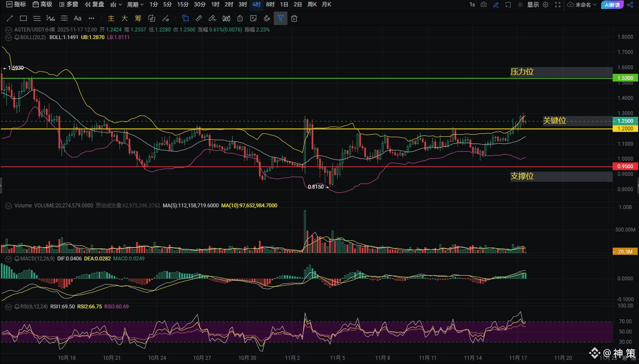The height and width of the screenshot is (364, 639).
Task: Open the candlestick chart type dropdown
Action: 116,5
